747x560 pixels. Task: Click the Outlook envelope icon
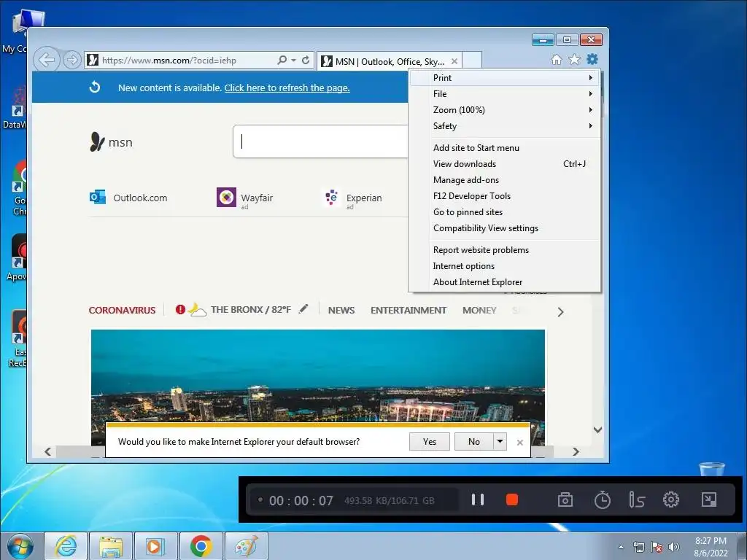pos(98,197)
